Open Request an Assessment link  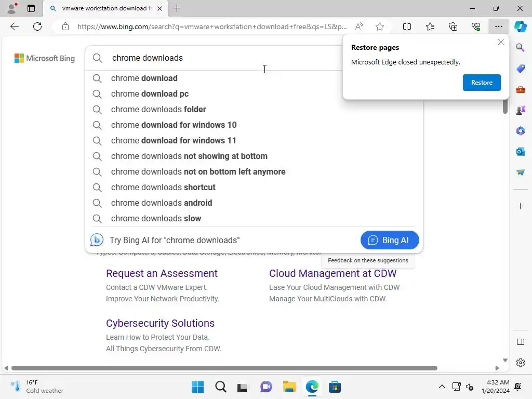[x=162, y=273]
